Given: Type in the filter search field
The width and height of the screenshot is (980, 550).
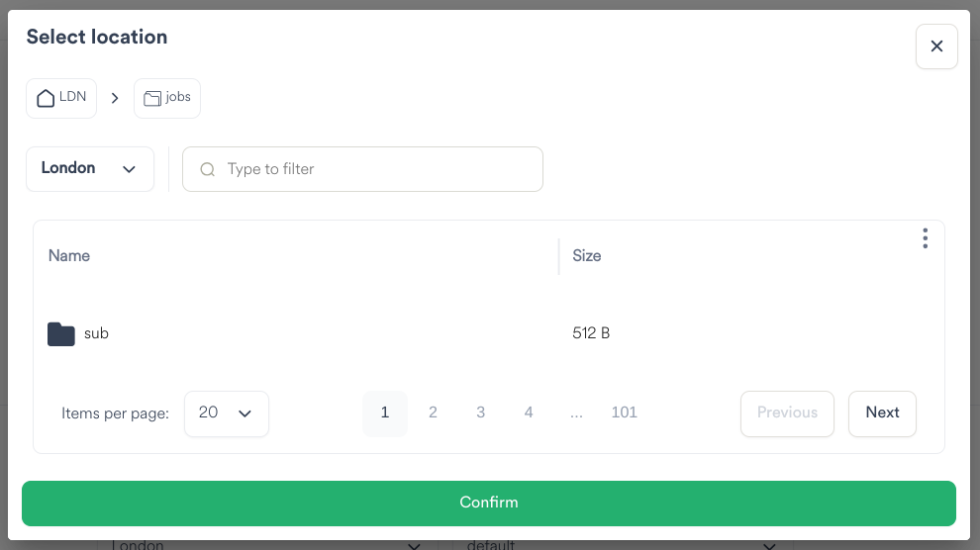Looking at the screenshot, I should [x=376, y=169].
